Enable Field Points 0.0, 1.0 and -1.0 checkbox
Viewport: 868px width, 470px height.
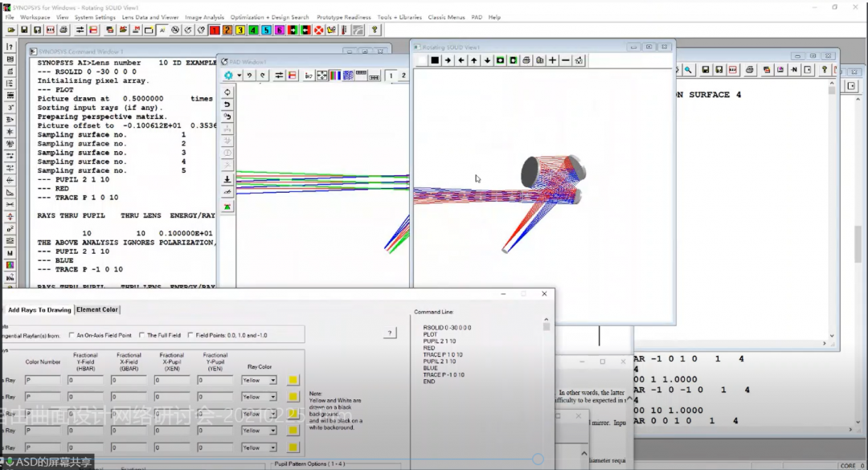[190, 335]
